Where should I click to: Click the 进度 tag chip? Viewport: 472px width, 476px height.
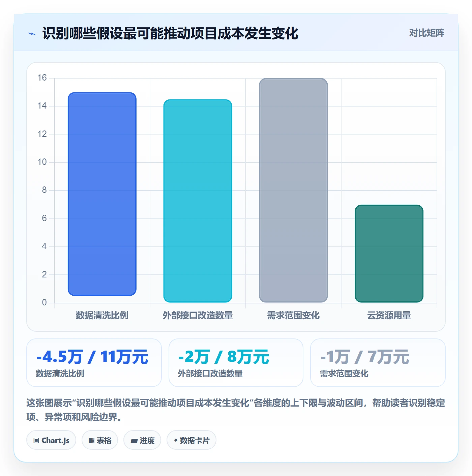click(x=142, y=440)
